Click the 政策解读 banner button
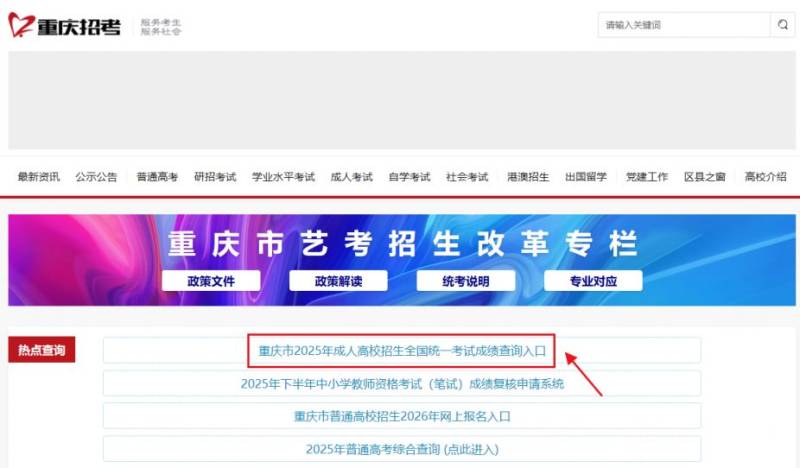The height and width of the screenshot is (468, 800). [338, 281]
